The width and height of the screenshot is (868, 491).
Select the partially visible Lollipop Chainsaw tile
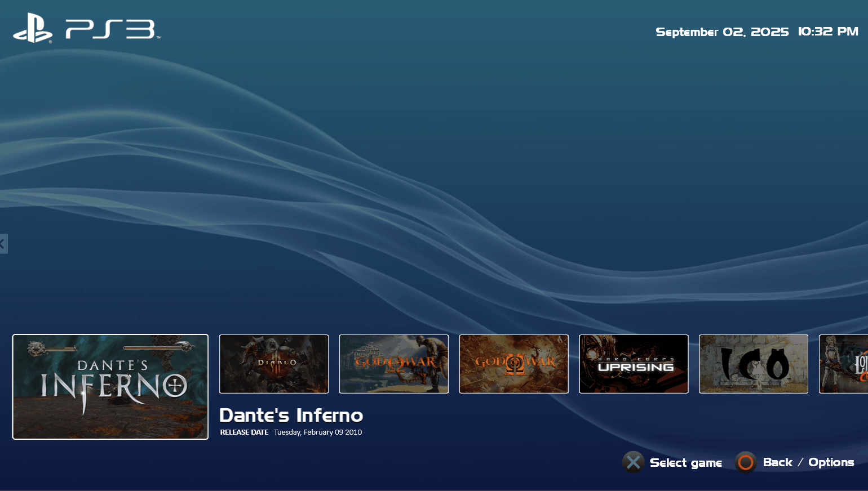tap(844, 364)
